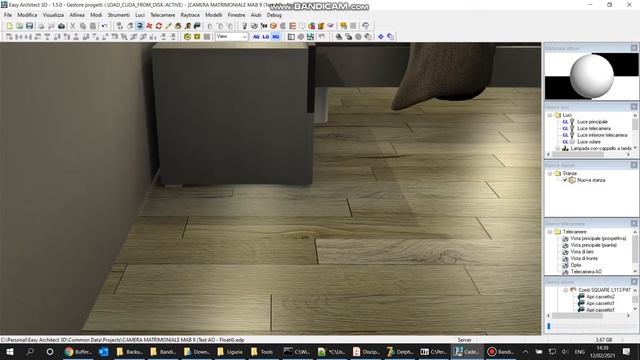Screen dimensions: 640x360
Task: Click the purple flat plane icon
Action: tap(331, 26)
